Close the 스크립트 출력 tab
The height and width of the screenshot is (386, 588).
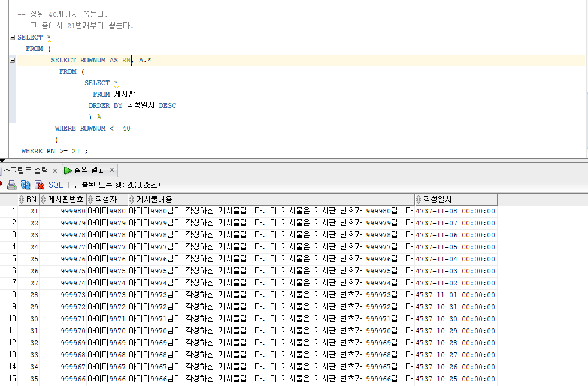pyautogui.click(x=54, y=170)
